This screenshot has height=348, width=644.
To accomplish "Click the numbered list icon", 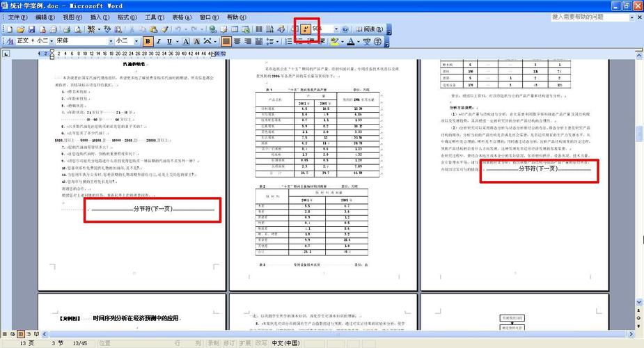I will 289,41.
